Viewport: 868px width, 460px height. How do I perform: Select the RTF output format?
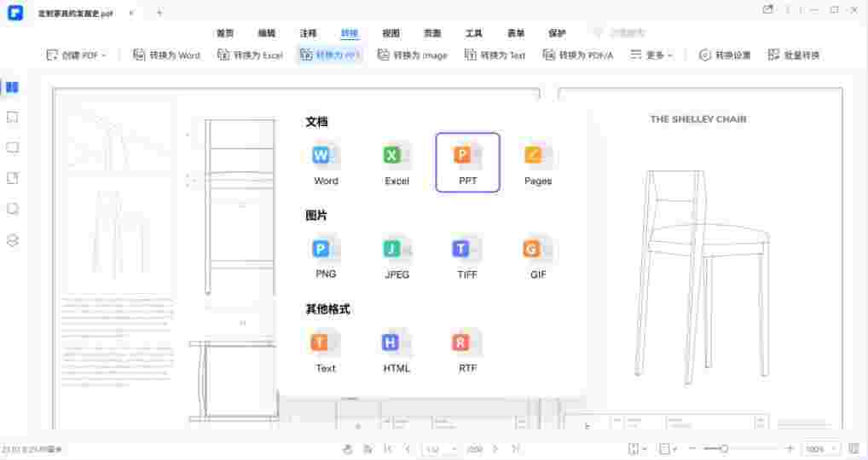click(467, 351)
